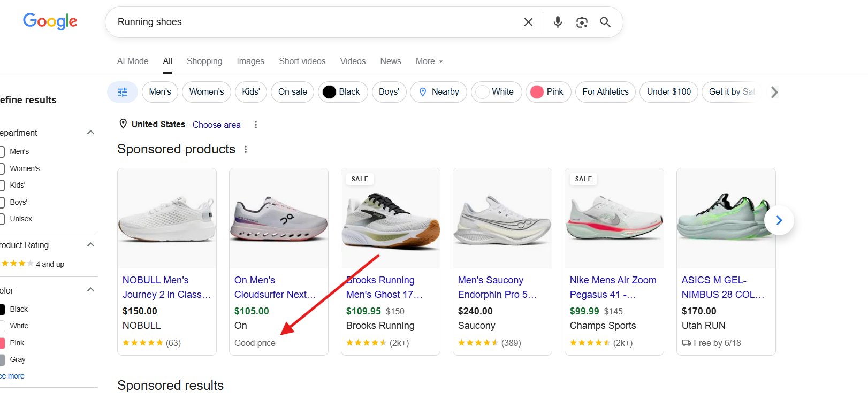Apply the Nearby filter chip
The width and height of the screenshot is (868, 393).
click(439, 92)
